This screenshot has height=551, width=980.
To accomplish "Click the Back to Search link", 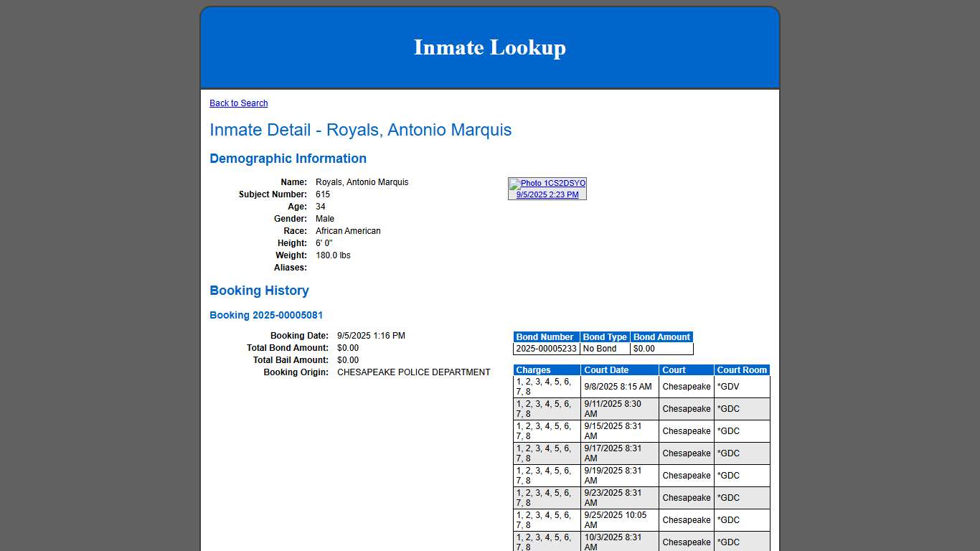I will tap(238, 103).
